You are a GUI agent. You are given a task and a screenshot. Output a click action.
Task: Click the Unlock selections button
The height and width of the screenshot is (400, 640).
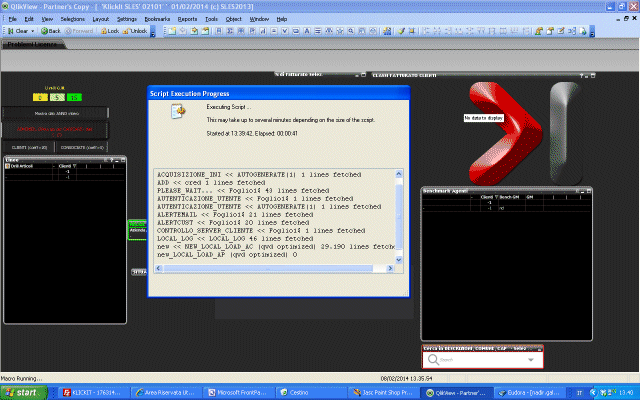[135, 31]
